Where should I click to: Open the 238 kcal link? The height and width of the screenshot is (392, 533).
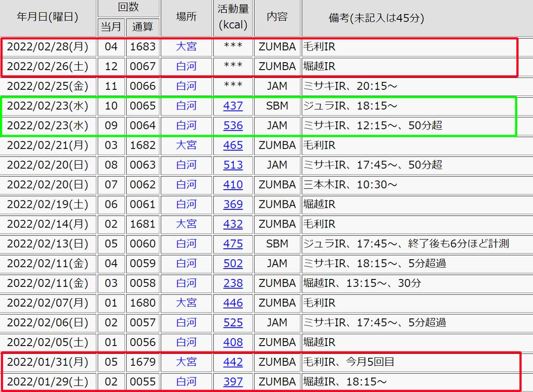pos(233,283)
